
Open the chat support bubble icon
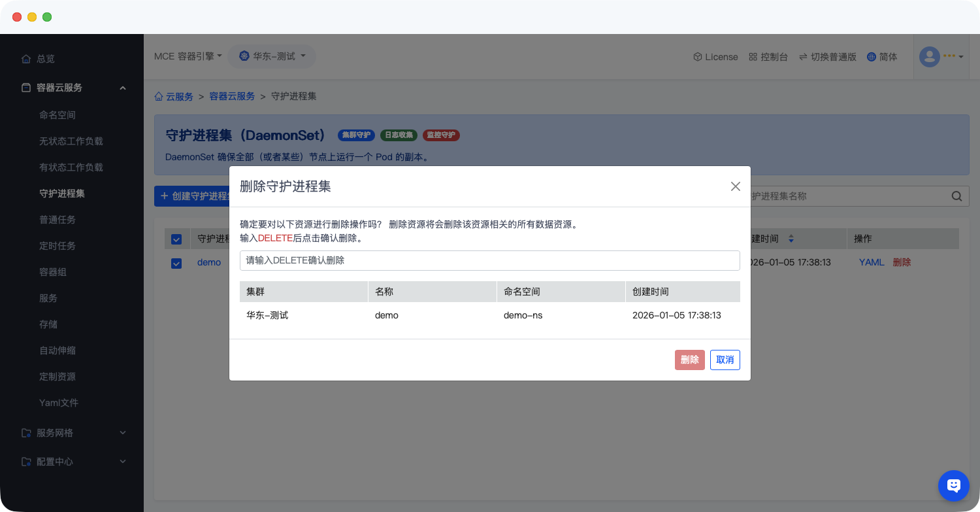[x=953, y=485]
